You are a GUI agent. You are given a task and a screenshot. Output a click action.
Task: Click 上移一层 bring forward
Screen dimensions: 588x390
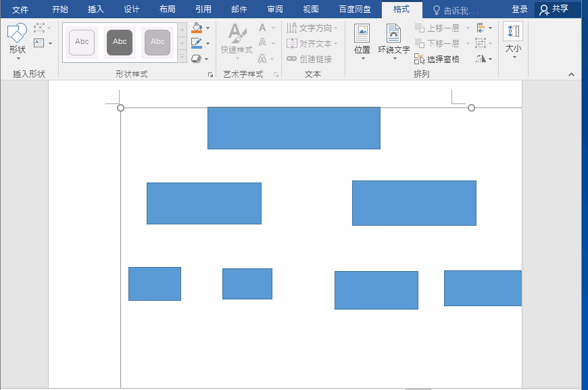438,28
